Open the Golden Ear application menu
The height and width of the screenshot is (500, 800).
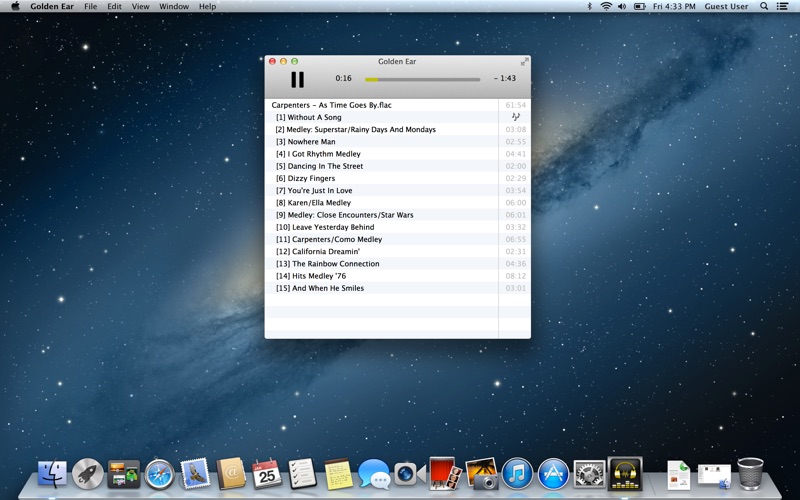[x=53, y=6]
